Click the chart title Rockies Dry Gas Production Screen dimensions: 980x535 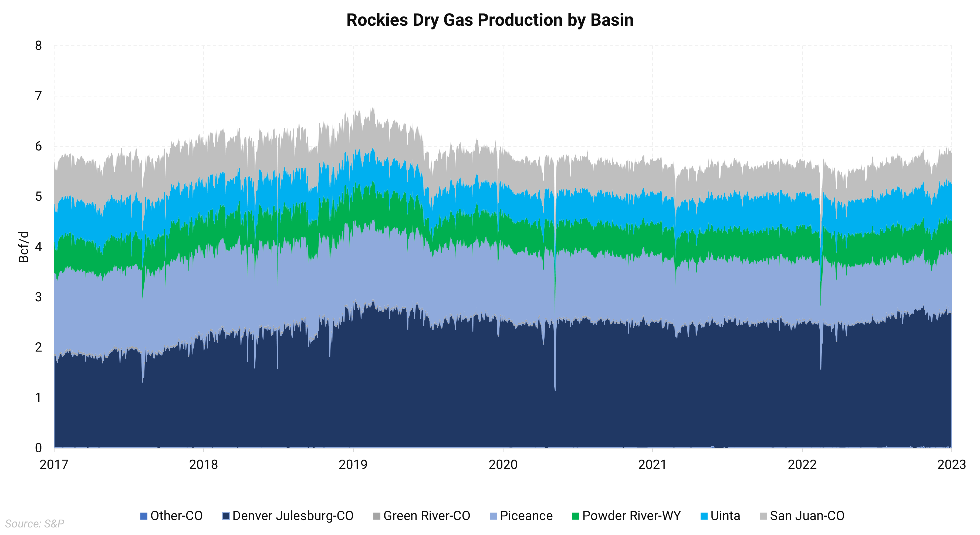(490, 20)
